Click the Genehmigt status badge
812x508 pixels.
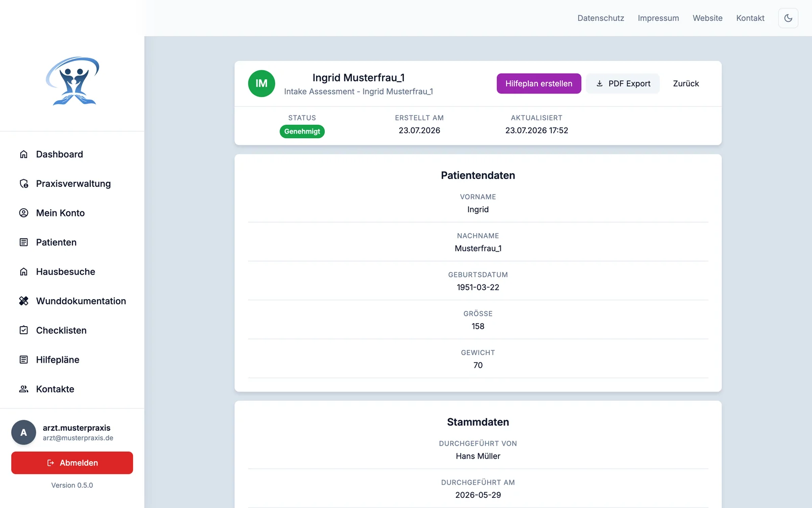tap(302, 132)
